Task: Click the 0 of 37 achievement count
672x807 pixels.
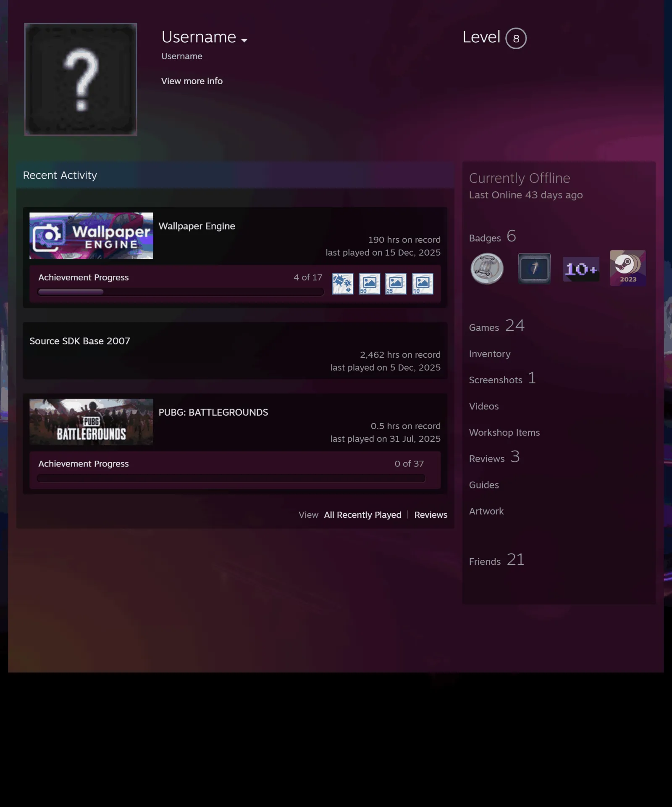Action: [409, 464]
